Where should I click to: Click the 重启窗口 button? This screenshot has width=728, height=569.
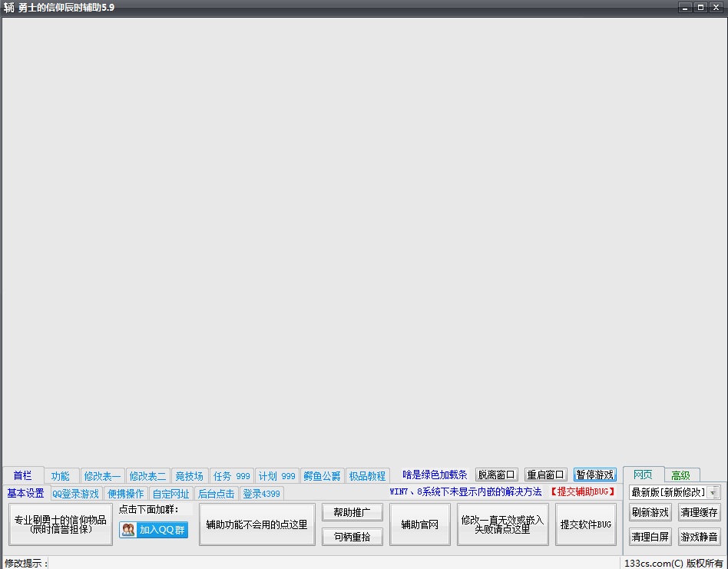(x=545, y=475)
